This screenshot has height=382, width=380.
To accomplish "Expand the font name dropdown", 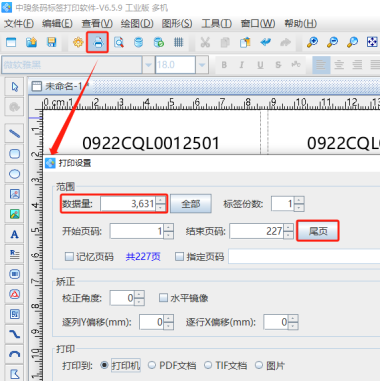I will click(148, 65).
